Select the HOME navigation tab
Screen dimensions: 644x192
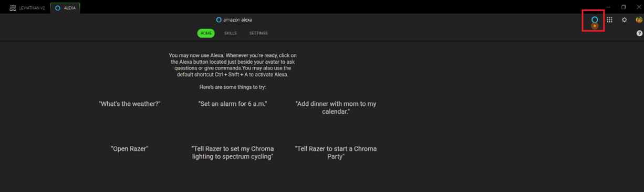(x=206, y=33)
